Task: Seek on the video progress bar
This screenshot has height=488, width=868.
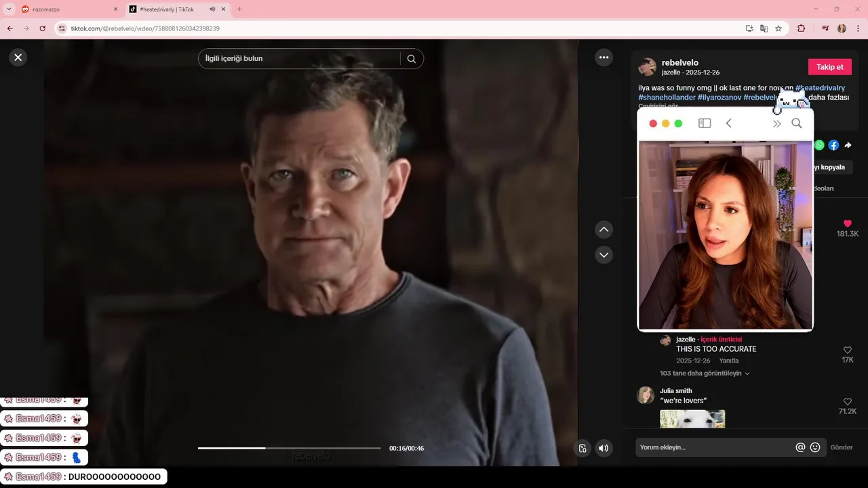Action: 290,448
